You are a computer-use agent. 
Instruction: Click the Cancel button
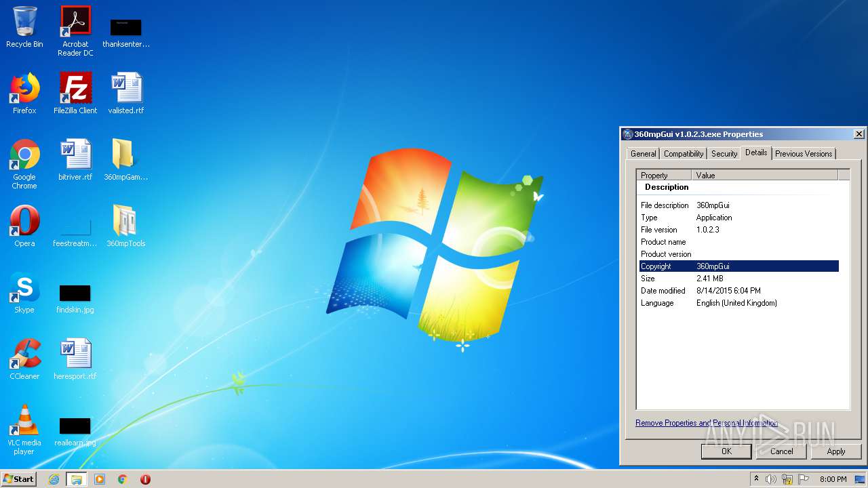click(x=781, y=451)
